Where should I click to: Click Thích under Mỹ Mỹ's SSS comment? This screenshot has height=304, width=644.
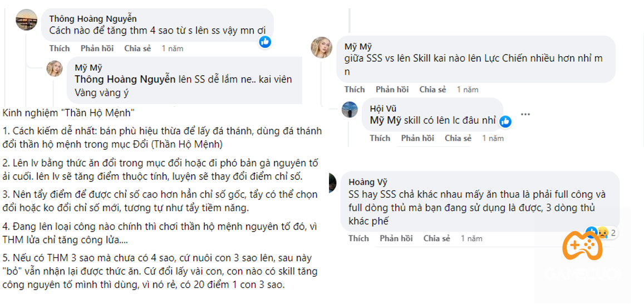355,90
